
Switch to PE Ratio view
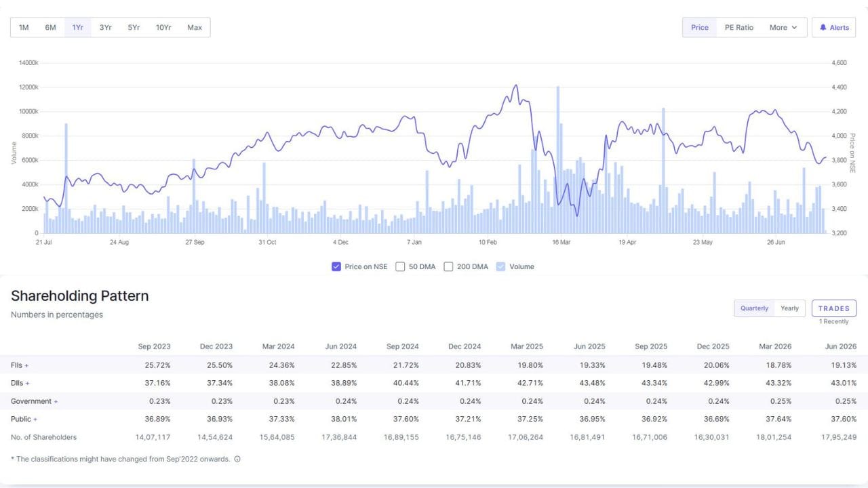[x=739, y=28]
